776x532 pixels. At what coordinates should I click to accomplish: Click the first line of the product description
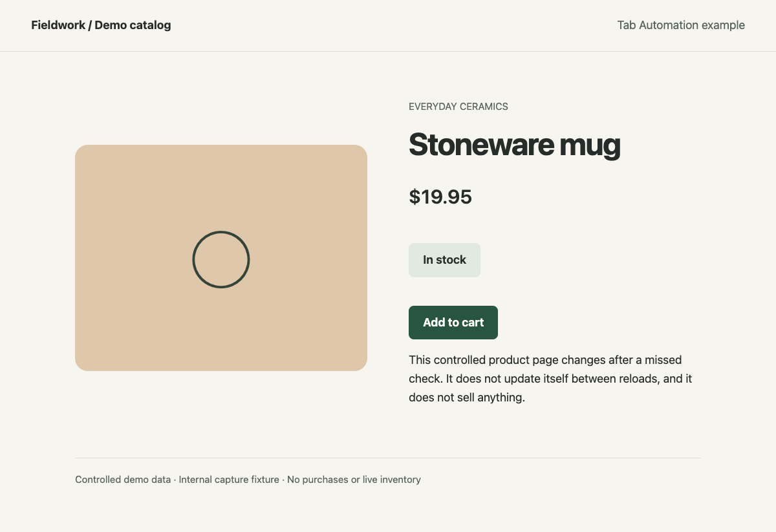point(545,359)
